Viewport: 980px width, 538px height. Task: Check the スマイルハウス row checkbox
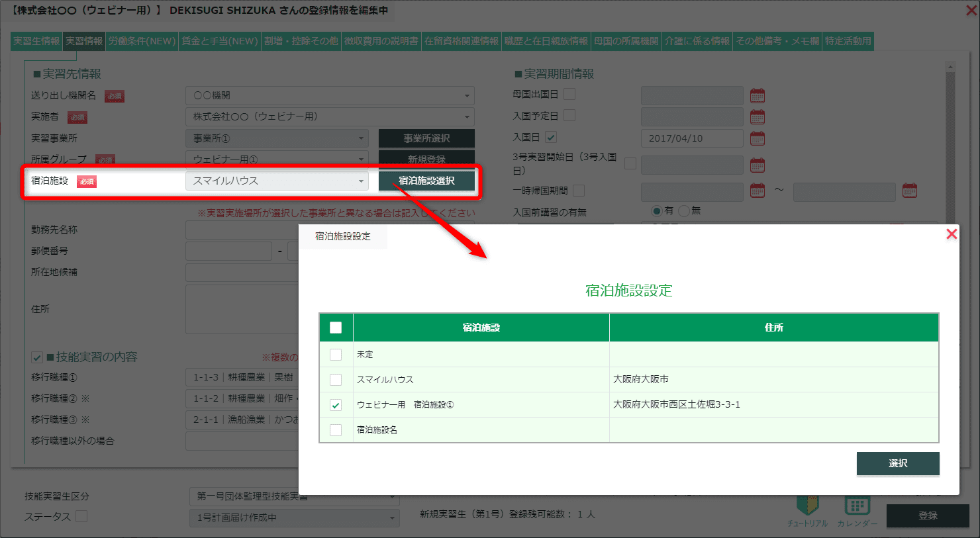336,380
